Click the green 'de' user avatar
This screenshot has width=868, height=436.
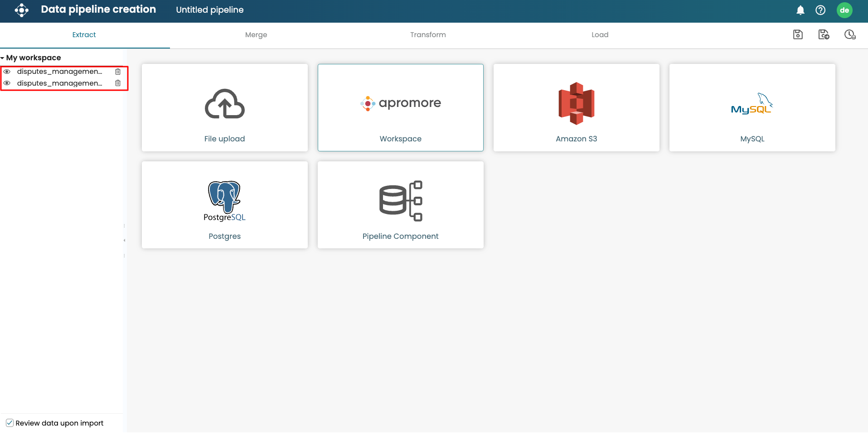(x=844, y=10)
